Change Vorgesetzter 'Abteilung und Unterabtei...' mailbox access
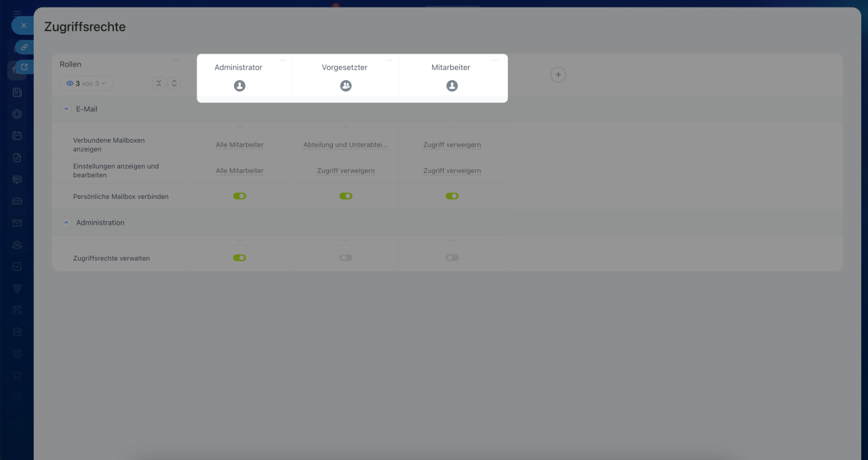868x460 pixels. tap(346, 145)
